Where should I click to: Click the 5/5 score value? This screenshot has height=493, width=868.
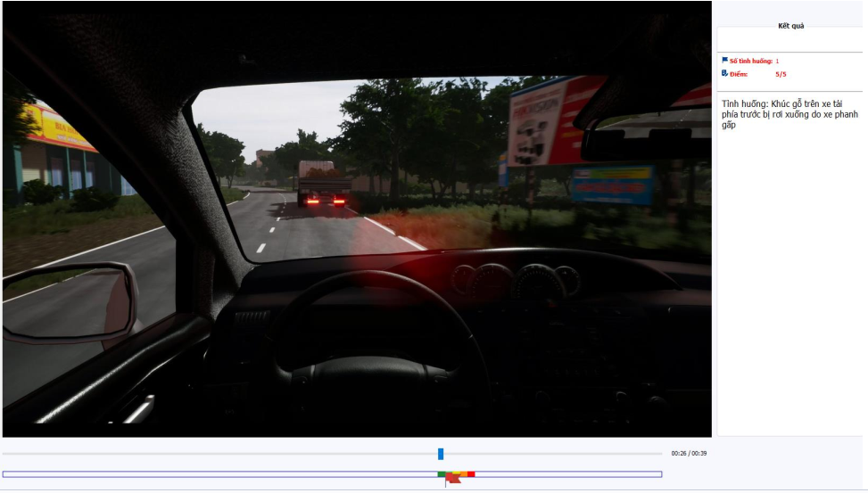[x=781, y=74]
